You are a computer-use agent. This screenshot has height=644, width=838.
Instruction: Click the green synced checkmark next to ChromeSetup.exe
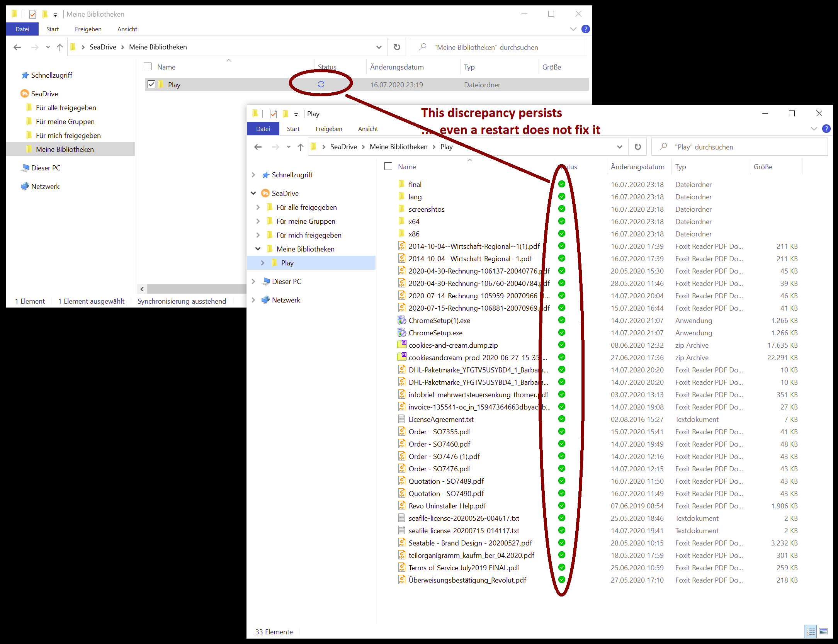pos(562,333)
